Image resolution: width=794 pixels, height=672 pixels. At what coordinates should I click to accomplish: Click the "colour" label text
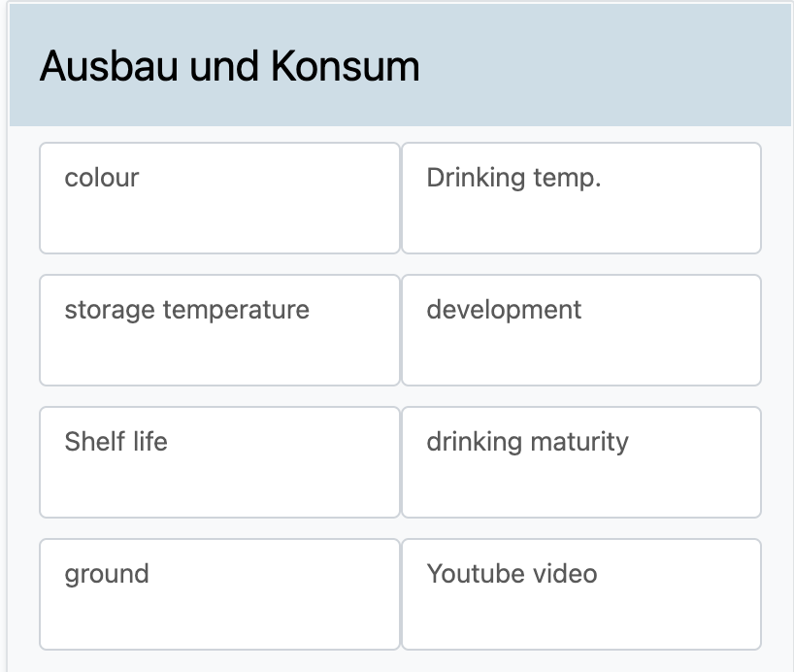pyautogui.click(x=102, y=178)
